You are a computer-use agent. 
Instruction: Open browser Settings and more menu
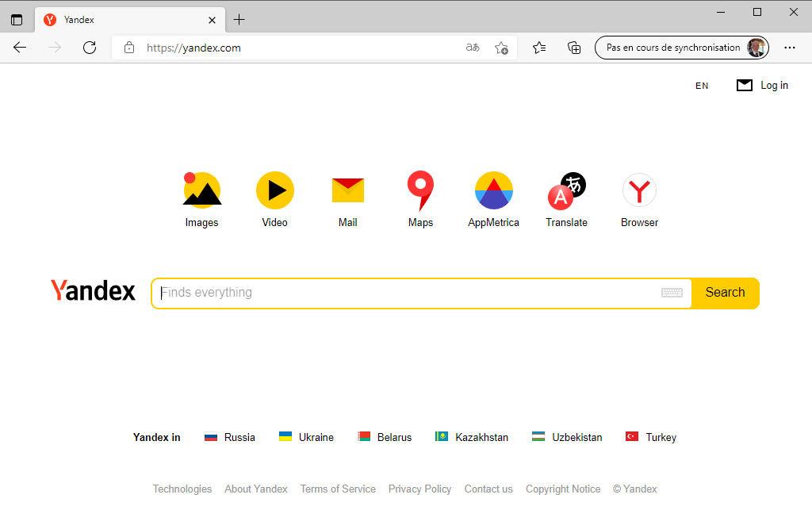[789, 48]
